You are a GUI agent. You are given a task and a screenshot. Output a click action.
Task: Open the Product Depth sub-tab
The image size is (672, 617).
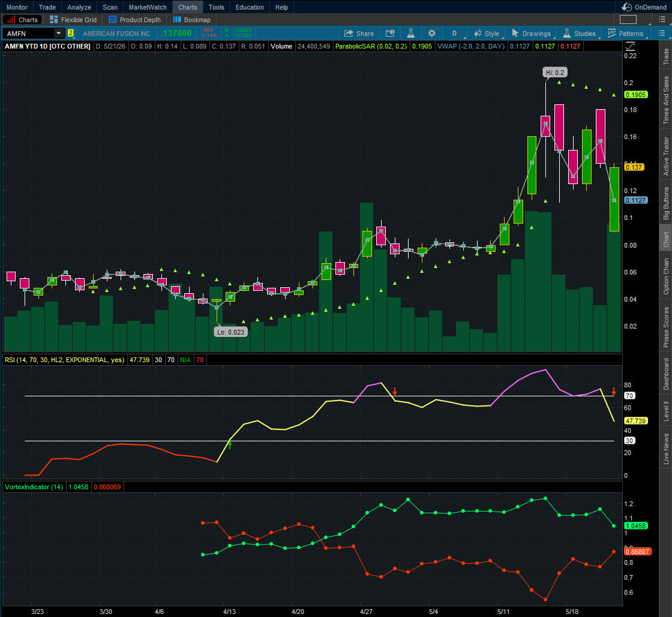[x=134, y=20]
